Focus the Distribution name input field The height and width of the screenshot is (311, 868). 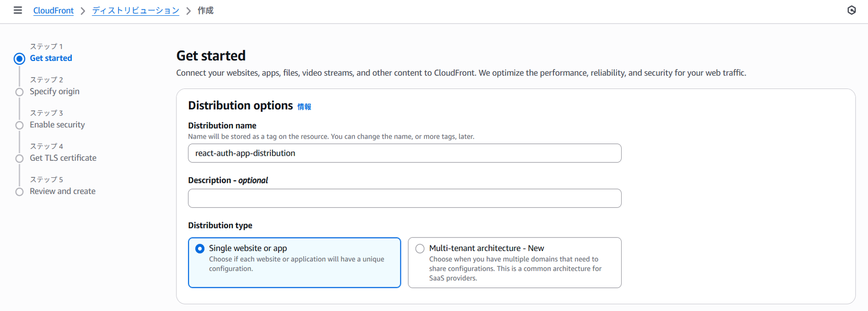(x=405, y=153)
